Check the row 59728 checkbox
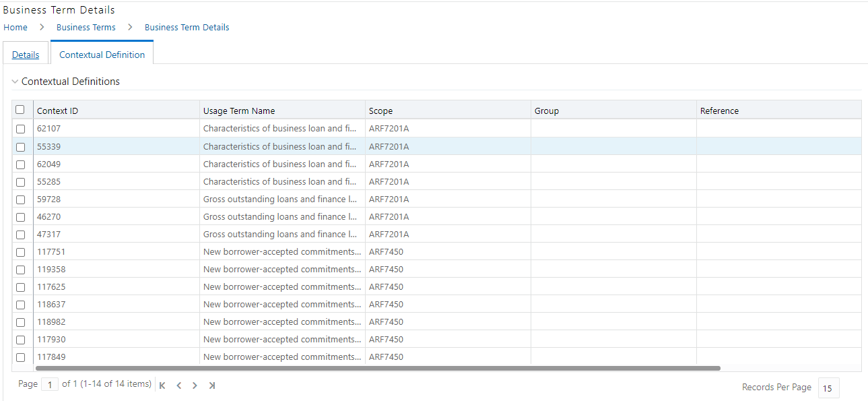This screenshot has height=401, width=868. [x=20, y=199]
